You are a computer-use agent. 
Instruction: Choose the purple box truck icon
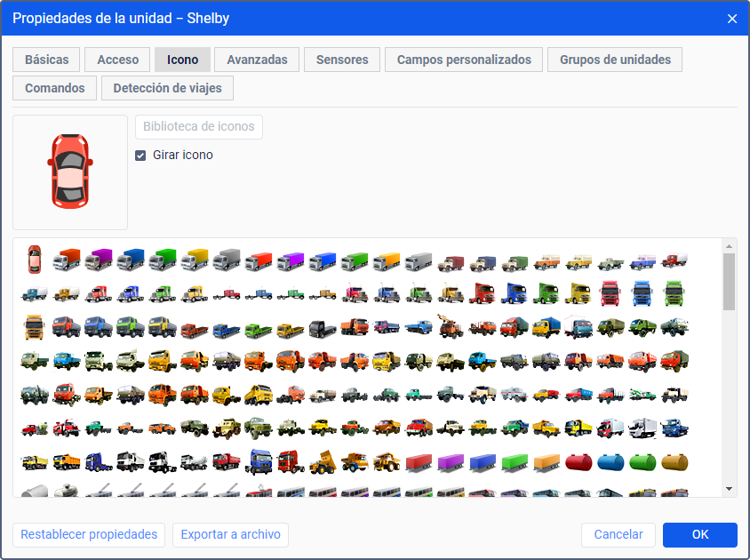[99, 260]
